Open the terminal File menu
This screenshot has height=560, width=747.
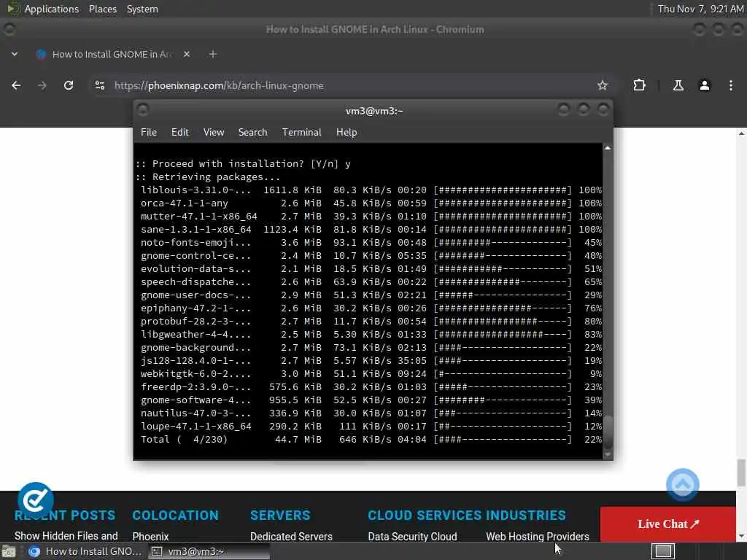(149, 133)
